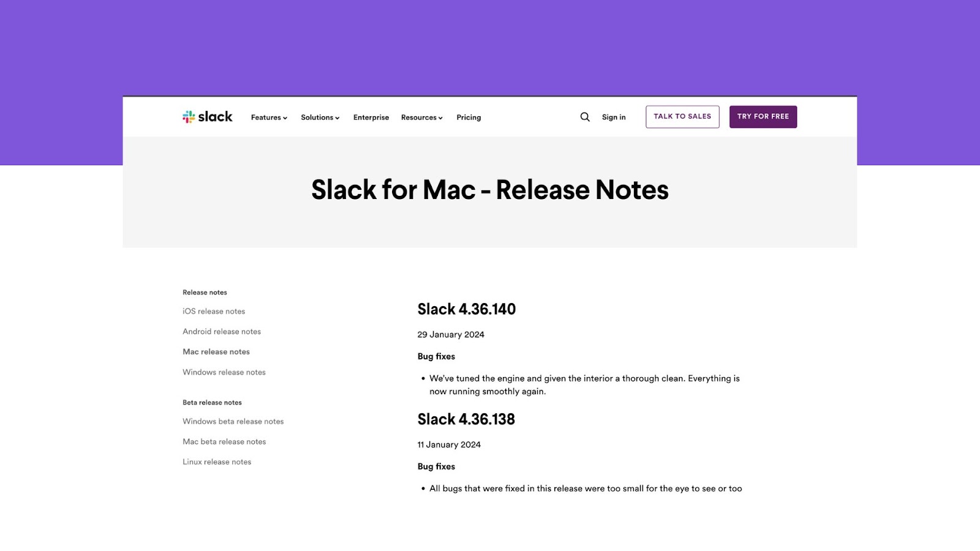Click the Talk to Sales button
The width and height of the screenshot is (980, 551).
click(682, 116)
